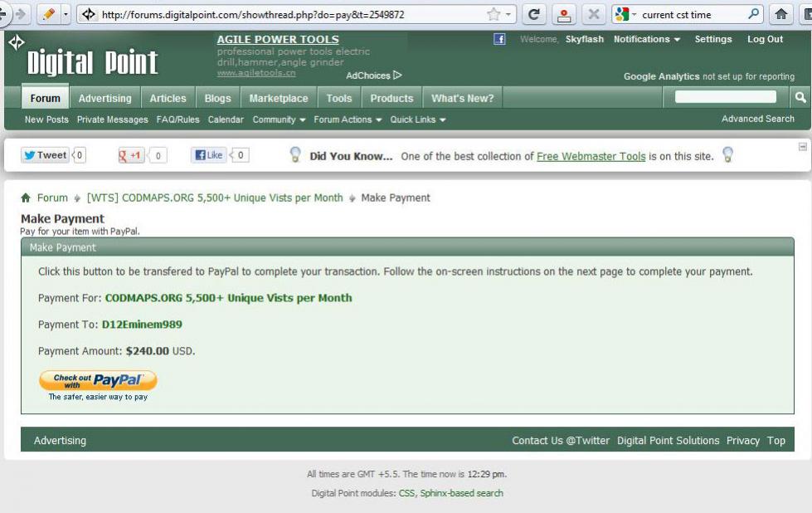Open Private Messages
Viewport: 812px width, 513px height.
(x=112, y=120)
